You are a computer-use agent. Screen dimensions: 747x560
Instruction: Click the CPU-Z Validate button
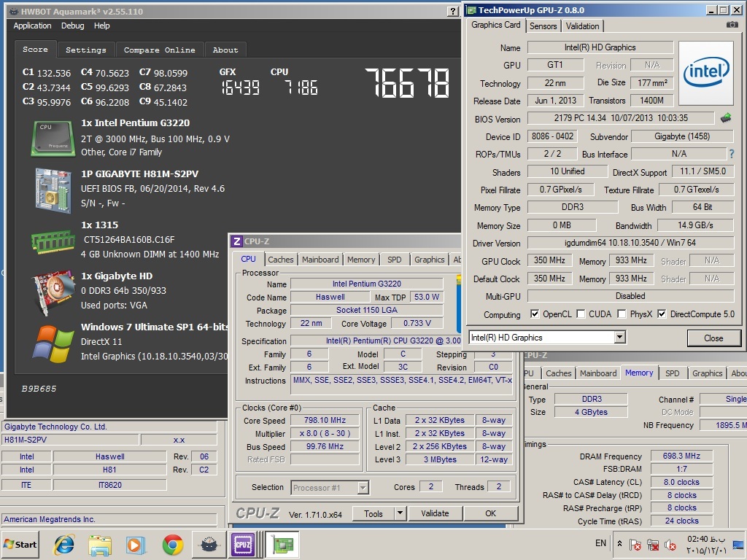click(x=435, y=513)
